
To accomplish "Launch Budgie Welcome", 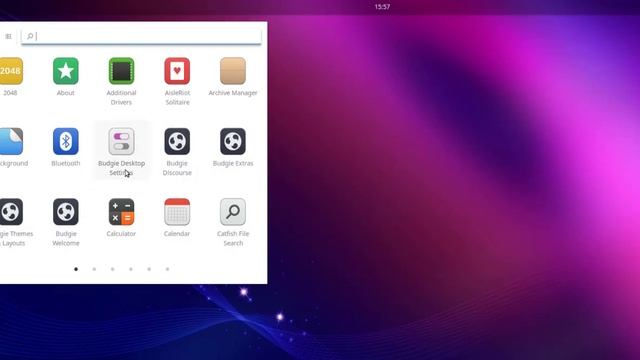I will click(66, 212).
